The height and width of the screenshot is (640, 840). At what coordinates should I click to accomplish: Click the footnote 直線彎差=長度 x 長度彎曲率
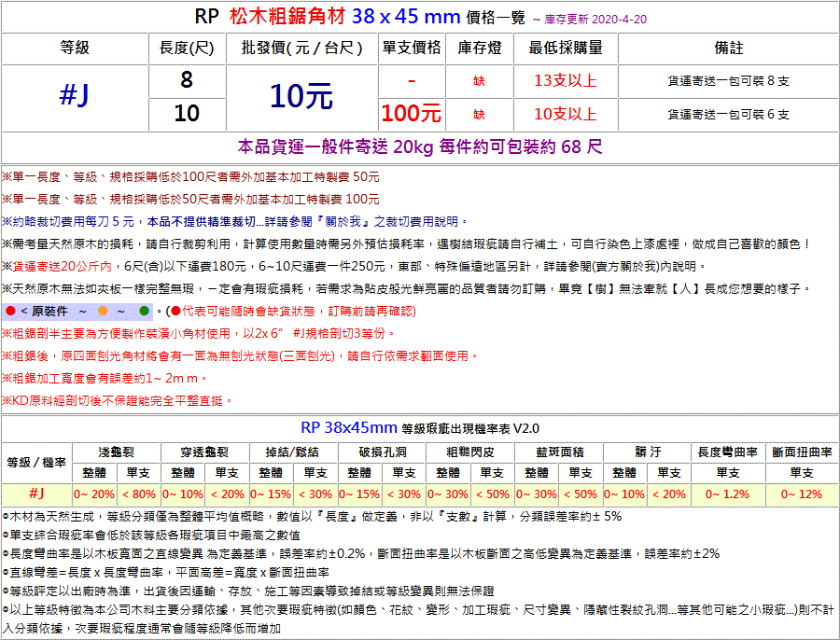coord(166,573)
